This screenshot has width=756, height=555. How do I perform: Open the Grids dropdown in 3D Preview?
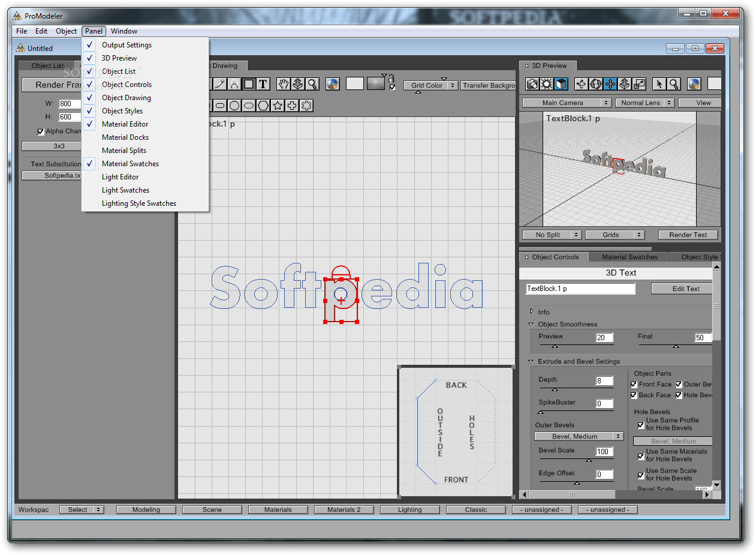(615, 235)
